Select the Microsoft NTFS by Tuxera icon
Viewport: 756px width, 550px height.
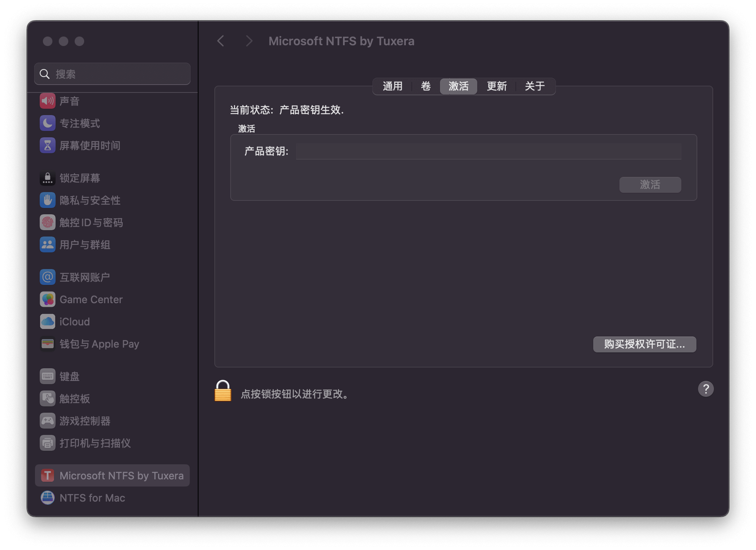pos(48,475)
